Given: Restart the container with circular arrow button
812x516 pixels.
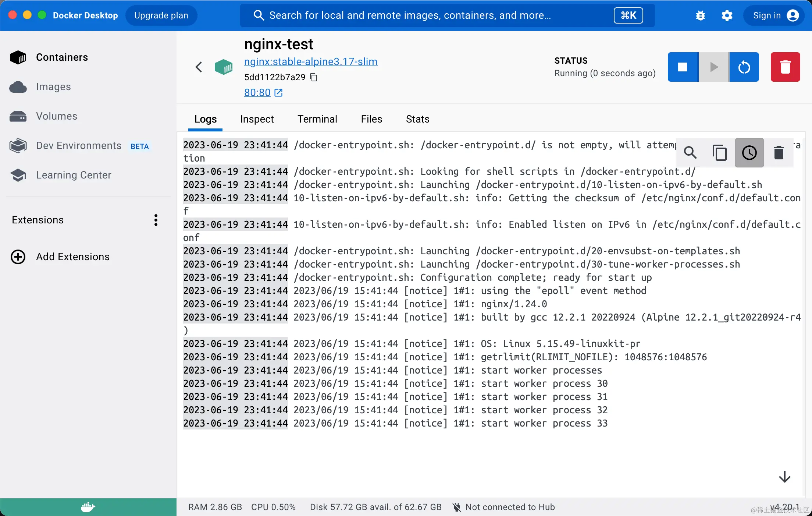Looking at the screenshot, I should click(744, 67).
